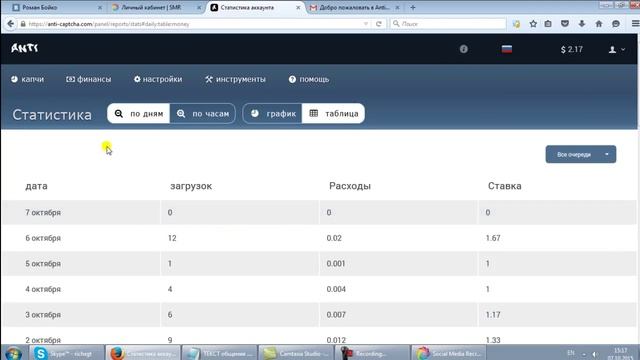This screenshot has width=640, height=360.
Task: Open Camtasia Studio from the taskbar
Action: [296, 353]
